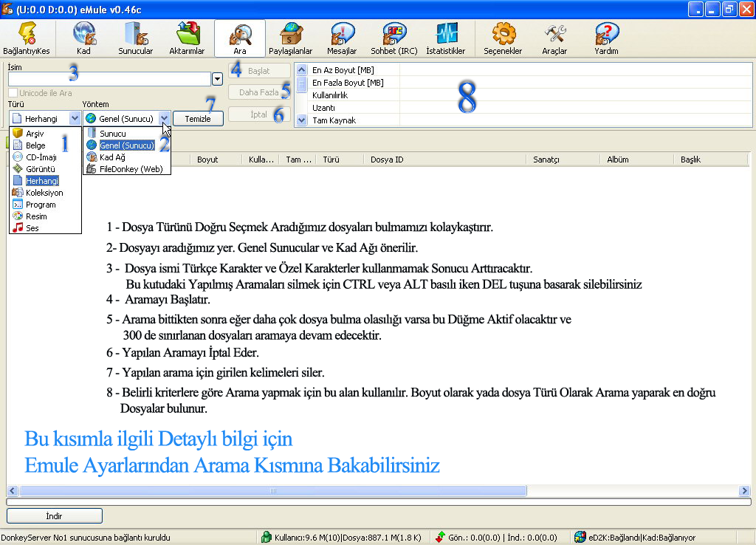756x545 pixels.
Task: Click the Temizle clear button
Action: pyautogui.click(x=198, y=119)
